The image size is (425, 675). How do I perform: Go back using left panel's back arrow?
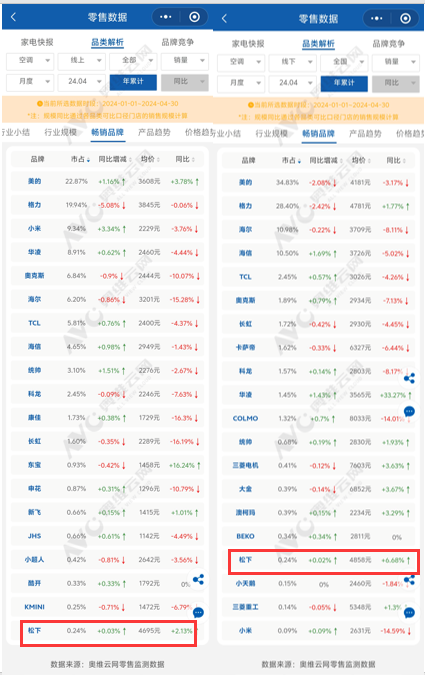pos(13,17)
